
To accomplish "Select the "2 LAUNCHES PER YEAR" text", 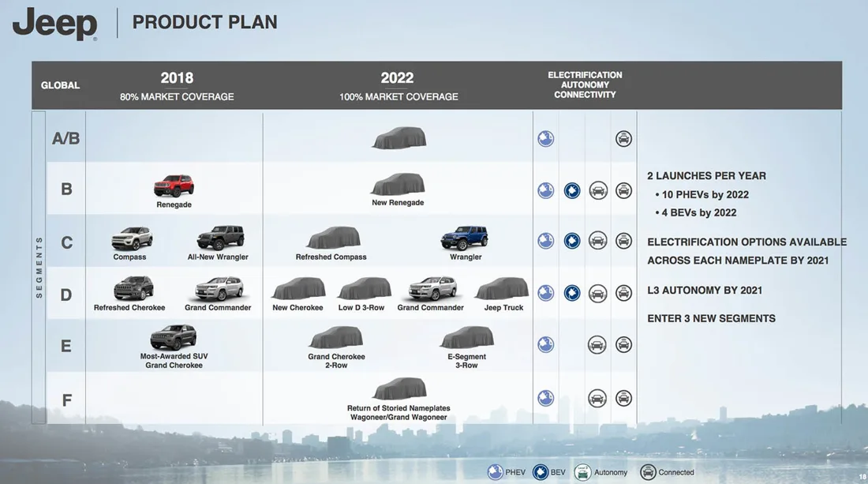I will (707, 176).
